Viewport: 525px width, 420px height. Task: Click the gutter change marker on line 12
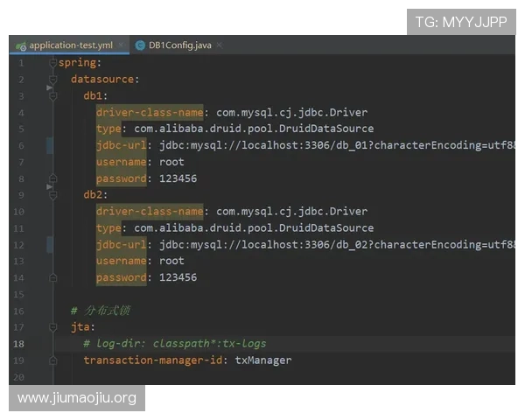click(x=50, y=244)
